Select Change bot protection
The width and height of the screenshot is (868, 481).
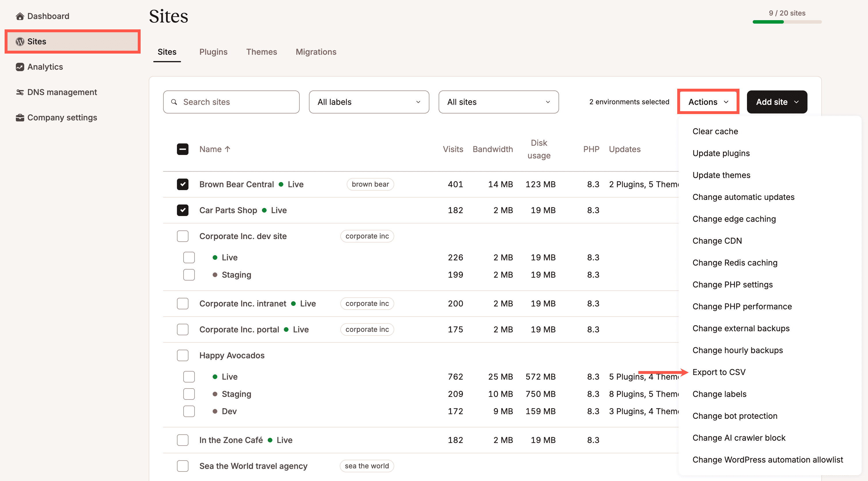(x=735, y=416)
